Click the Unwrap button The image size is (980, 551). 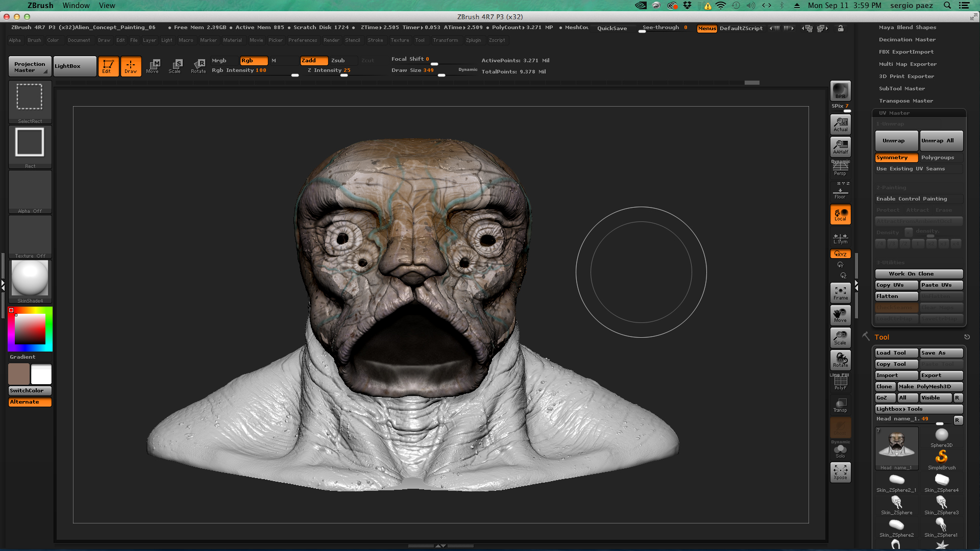pos(896,141)
